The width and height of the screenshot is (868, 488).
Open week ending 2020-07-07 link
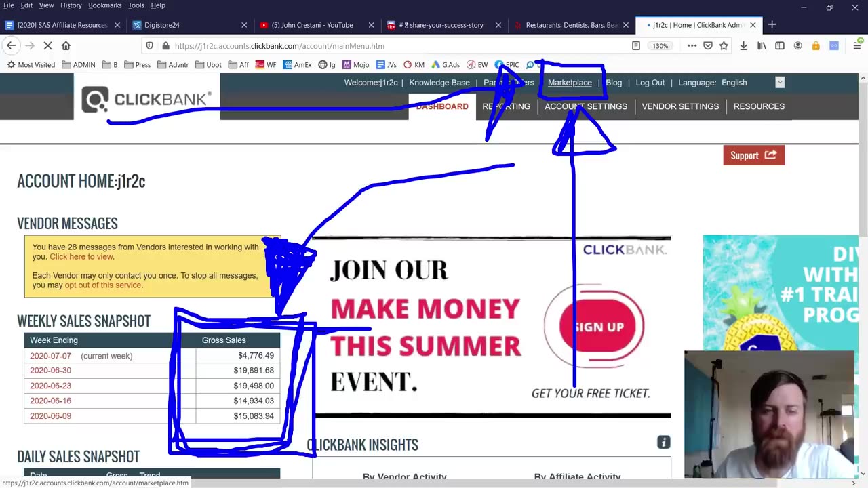pos(50,356)
